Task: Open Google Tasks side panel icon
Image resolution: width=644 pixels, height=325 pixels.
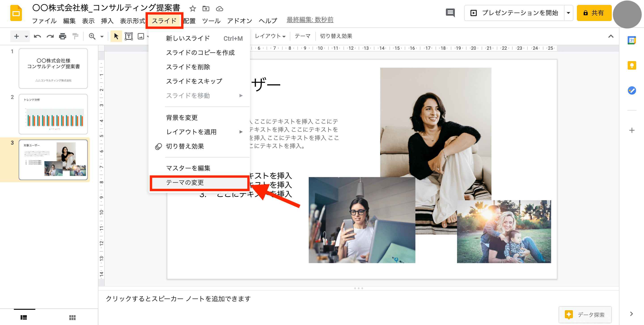Action: pyautogui.click(x=631, y=90)
